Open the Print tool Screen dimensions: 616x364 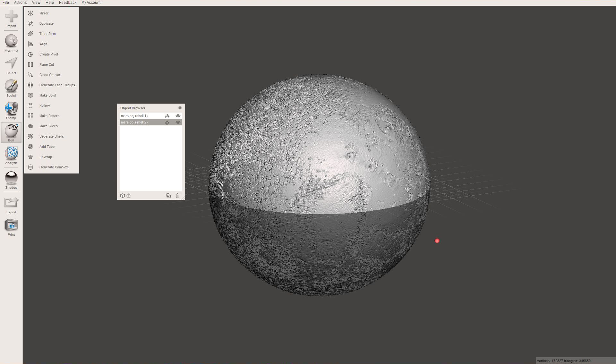(11, 225)
